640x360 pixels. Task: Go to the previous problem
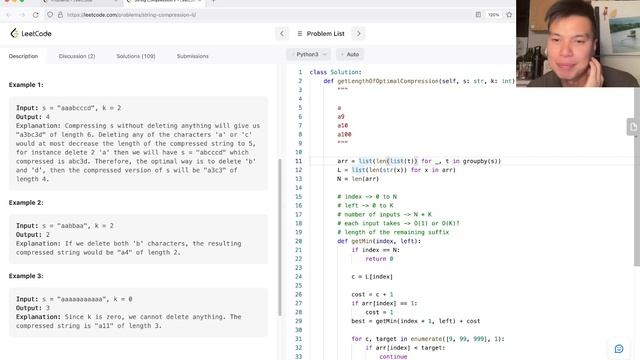[x=282, y=33]
